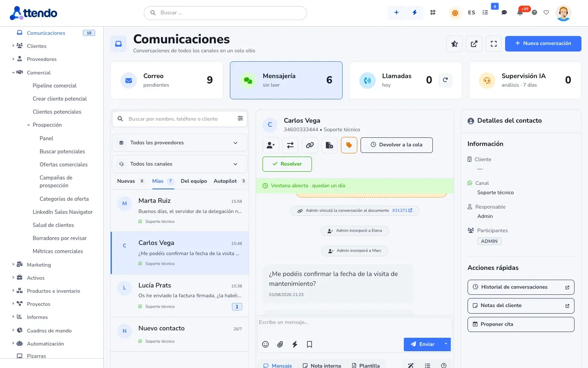Collapse the Comercial tree section
Viewport: 588px width, 368px height.
(13, 72)
